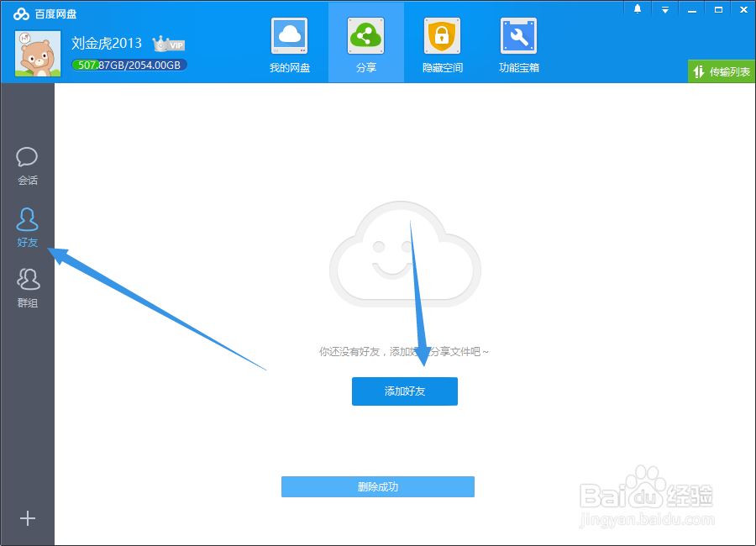Click the storage usage bar 507.87GB/2054.00GB
The image size is (756, 546).
point(129,66)
